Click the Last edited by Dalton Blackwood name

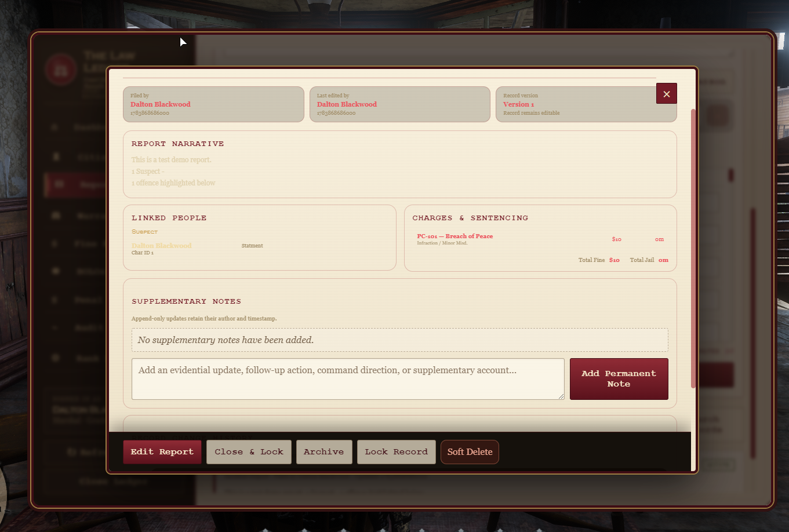click(347, 104)
